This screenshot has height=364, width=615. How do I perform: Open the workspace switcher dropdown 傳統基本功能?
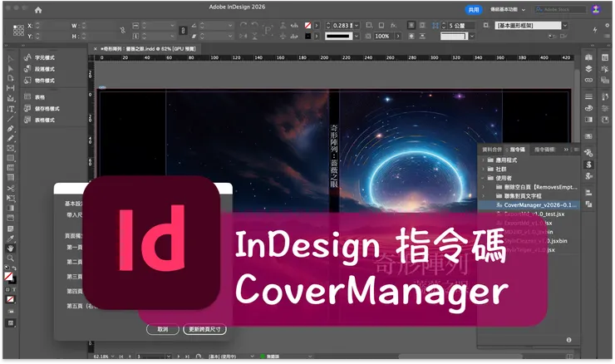click(x=508, y=9)
